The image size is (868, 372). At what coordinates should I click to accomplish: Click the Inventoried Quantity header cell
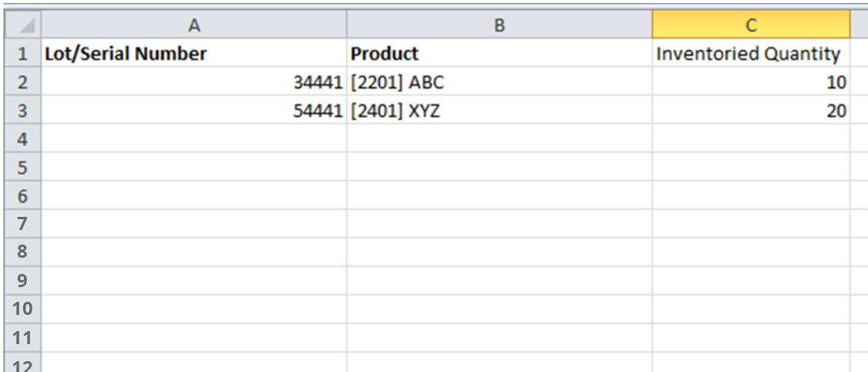pos(750,54)
